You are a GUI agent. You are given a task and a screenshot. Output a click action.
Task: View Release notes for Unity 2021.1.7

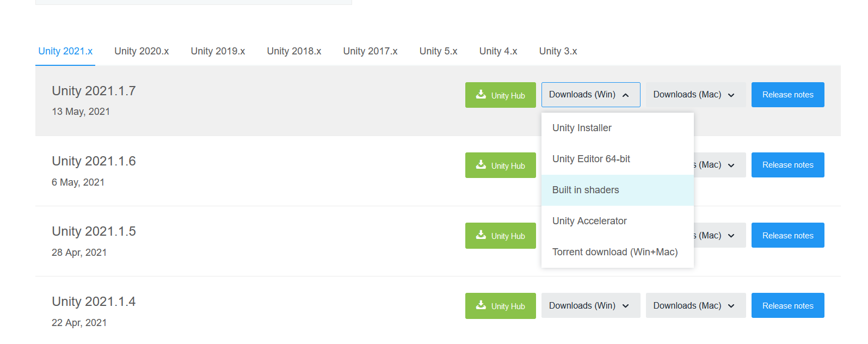pyautogui.click(x=787, y=95)
